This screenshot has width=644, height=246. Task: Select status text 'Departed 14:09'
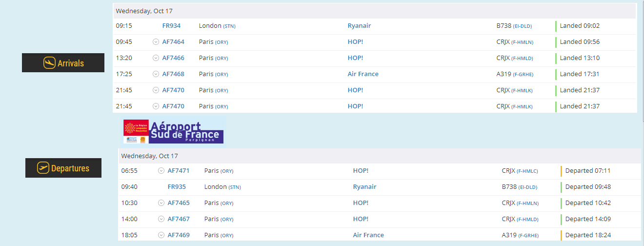[x=588, y=219]
